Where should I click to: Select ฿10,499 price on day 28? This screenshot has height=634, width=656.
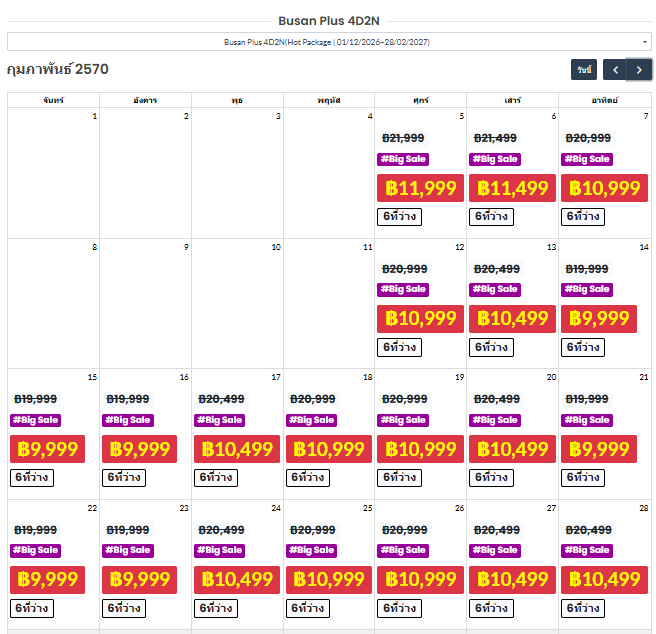(604, 580)
